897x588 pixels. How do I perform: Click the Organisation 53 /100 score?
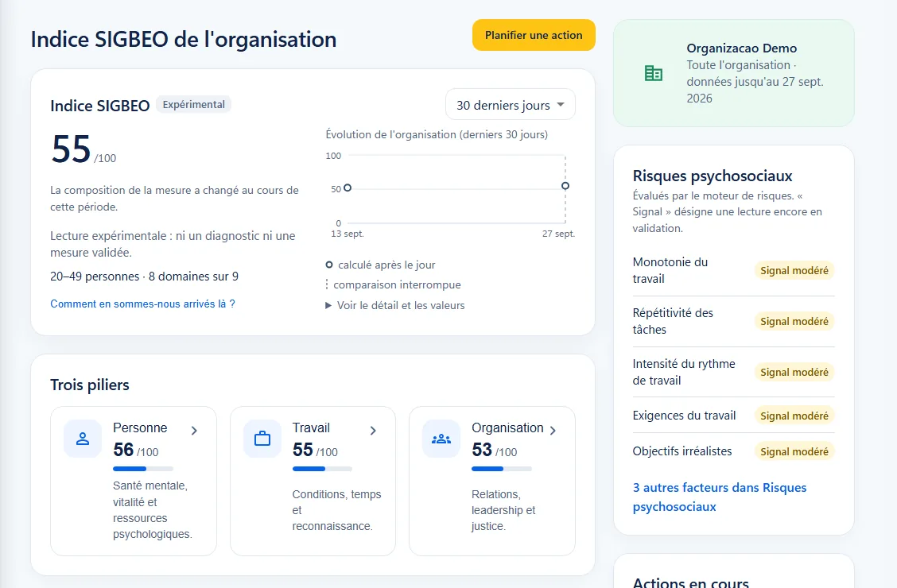(x=495, y=450)
